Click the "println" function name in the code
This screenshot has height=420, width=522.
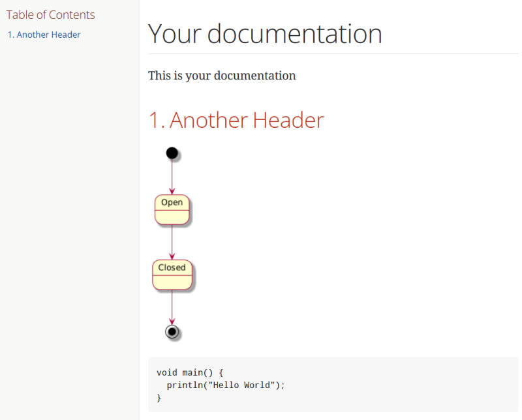click(184, 385)
